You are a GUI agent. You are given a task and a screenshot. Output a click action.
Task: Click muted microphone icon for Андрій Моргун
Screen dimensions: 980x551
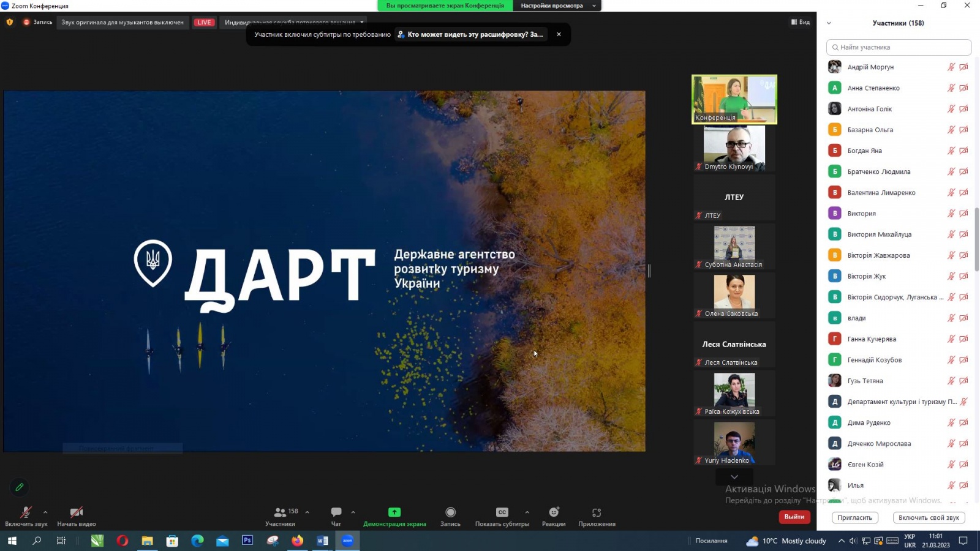[951, 67]
